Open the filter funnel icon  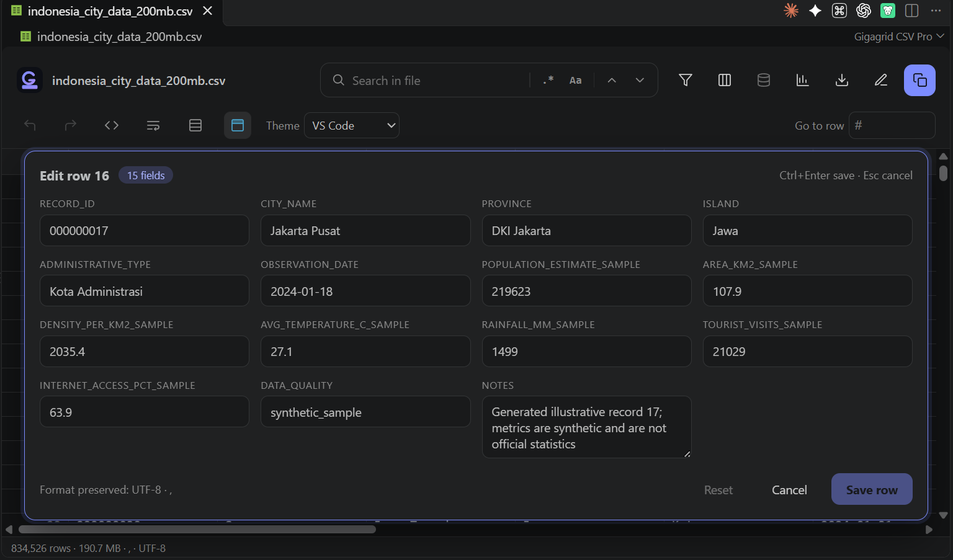tap(686, 80)
